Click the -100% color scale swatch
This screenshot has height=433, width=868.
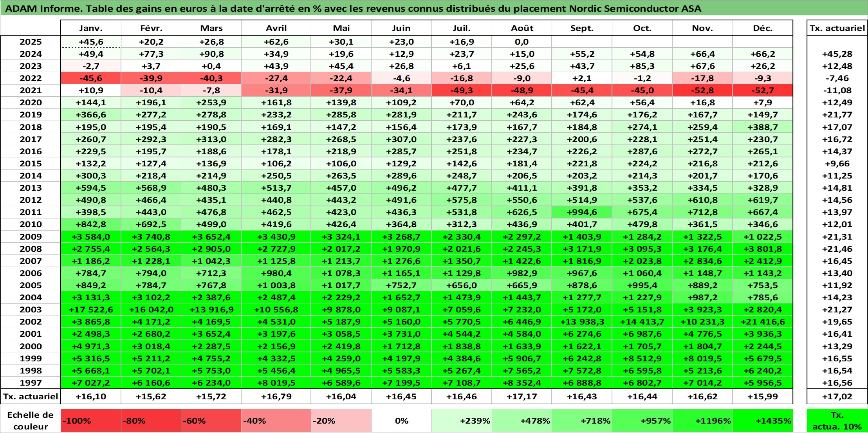[x=91, y=421]
